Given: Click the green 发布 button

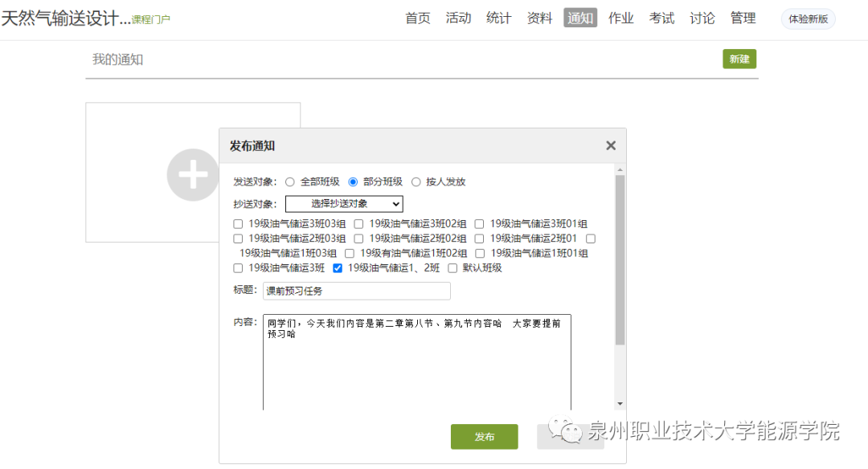Looking at the screenshot, I should point(484,437).
